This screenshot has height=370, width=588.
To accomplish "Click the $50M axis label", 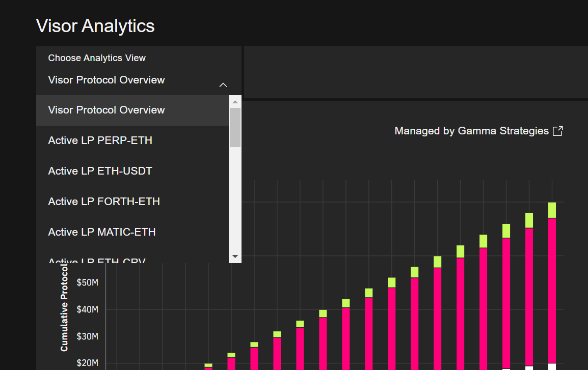I will tap(87, 282).
